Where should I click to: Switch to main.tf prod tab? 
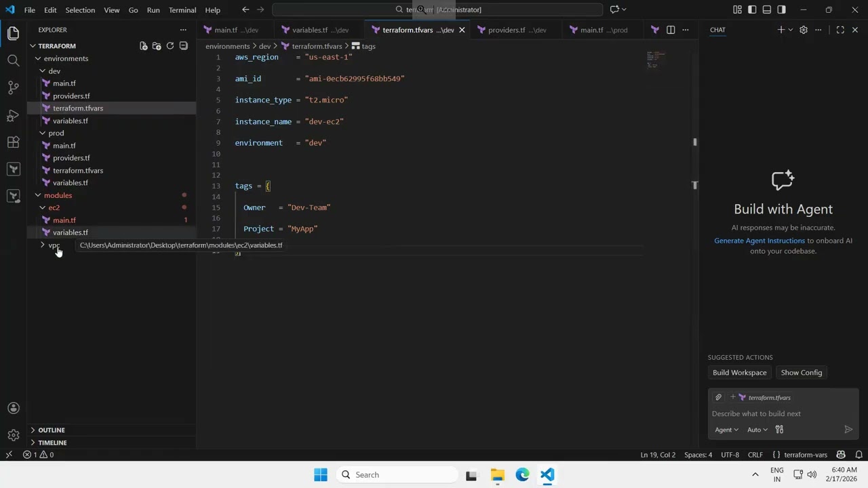pyautogui.click(x=604, y=30)
